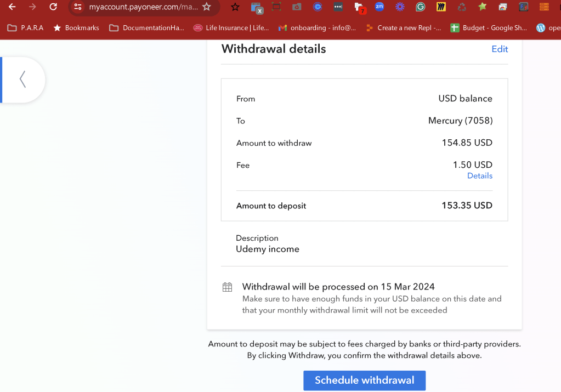
Task: Open the window-with-X extension icon
Action: coord(257,8)
